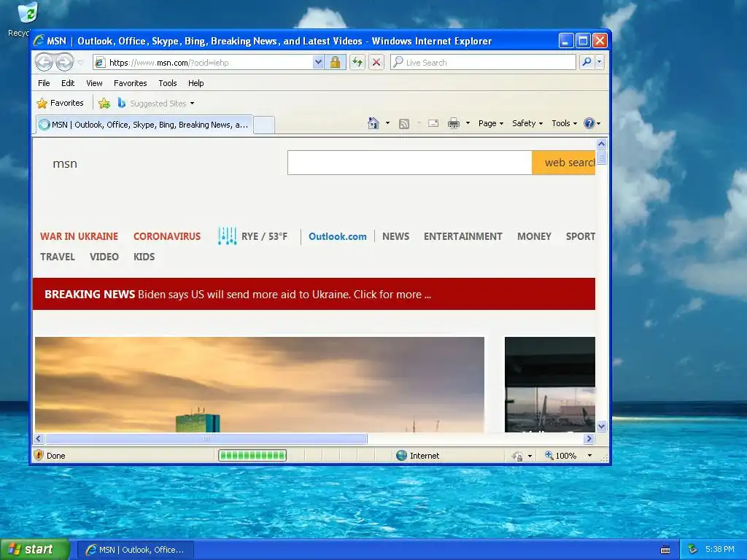Open a new blank tab
Screen dimensions: 747x560
click(x=264, y=125)
